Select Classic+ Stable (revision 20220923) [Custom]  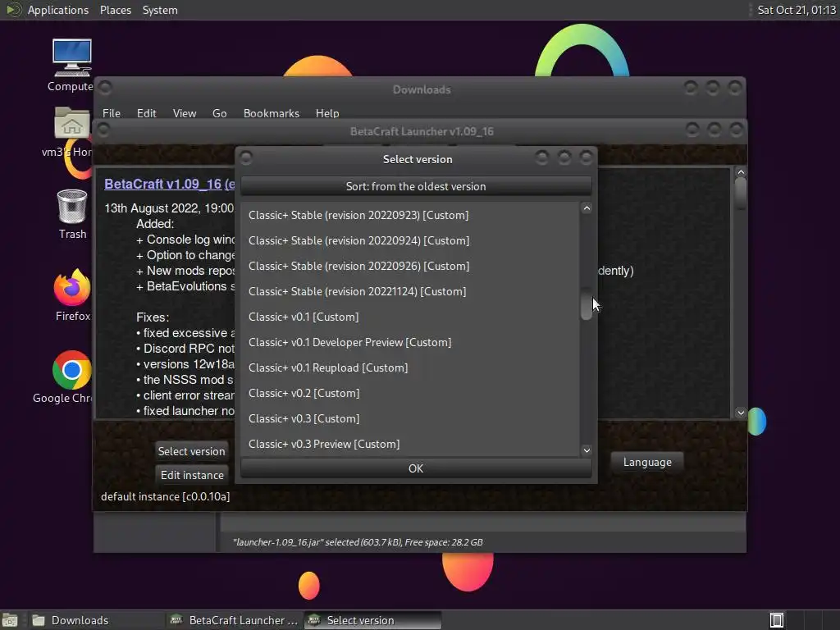click(x=410, y=215)
